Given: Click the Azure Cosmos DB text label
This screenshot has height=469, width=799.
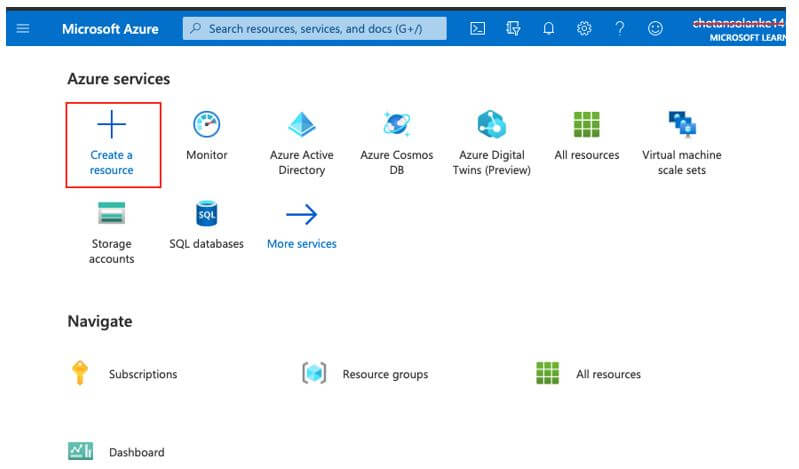Looking at the screenshot, I should [397, 162].
